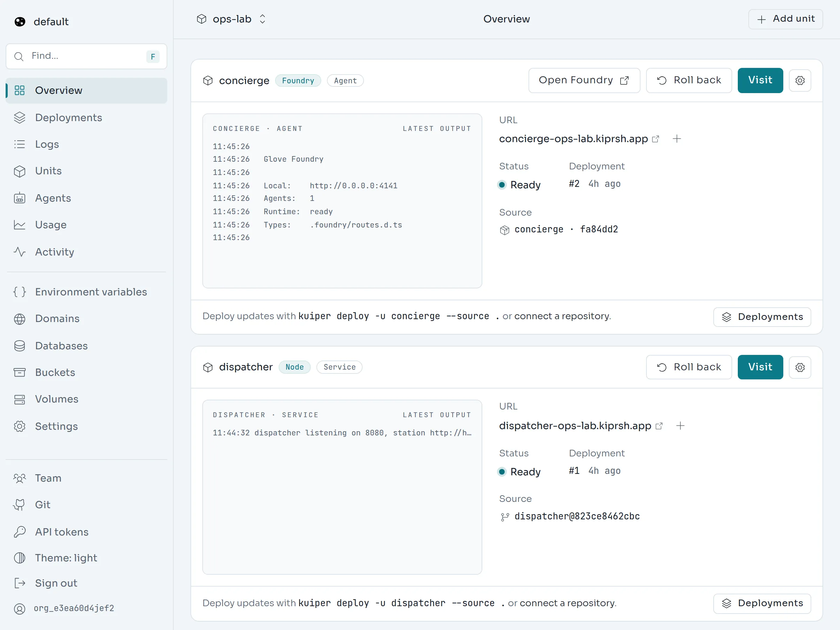Toggle the Theme: light setting
This screenshot has height=630, width=840.
(x=86, y=558)
